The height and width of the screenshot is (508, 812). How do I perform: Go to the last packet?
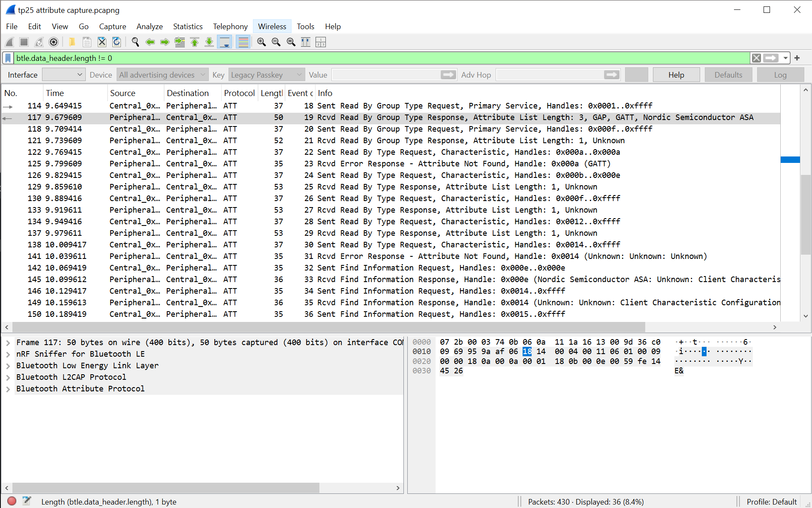(x=209, y=42)
